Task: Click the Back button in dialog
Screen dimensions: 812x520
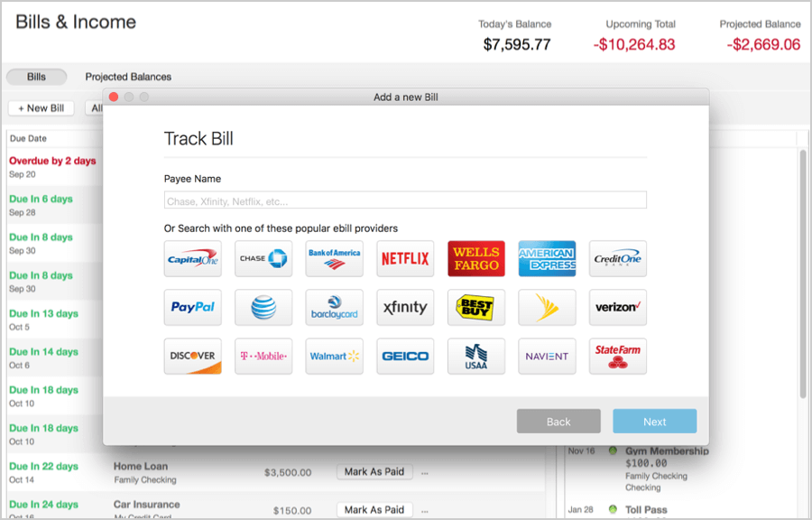Action: coord(558,421)
